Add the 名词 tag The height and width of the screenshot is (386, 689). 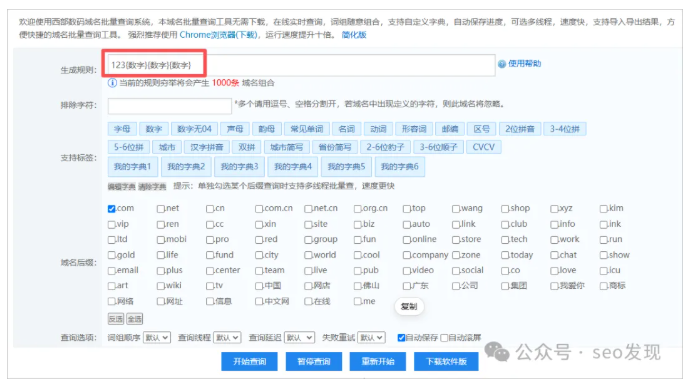tap(347, 129)
